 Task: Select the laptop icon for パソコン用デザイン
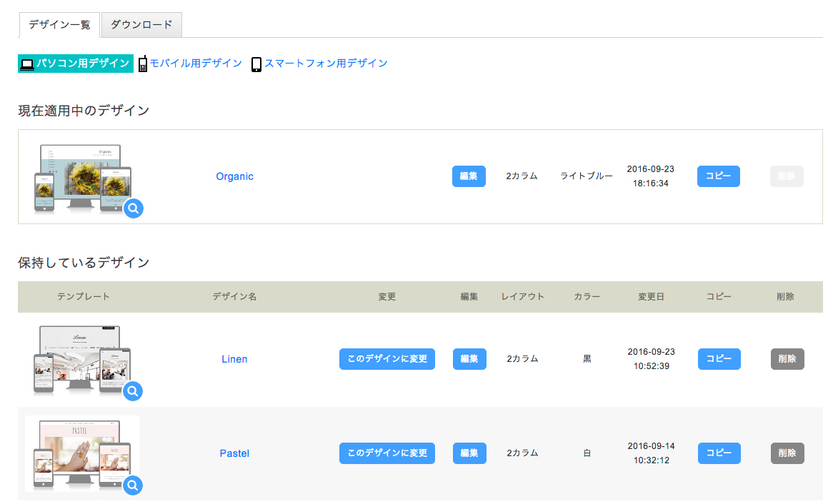(27, 63)
